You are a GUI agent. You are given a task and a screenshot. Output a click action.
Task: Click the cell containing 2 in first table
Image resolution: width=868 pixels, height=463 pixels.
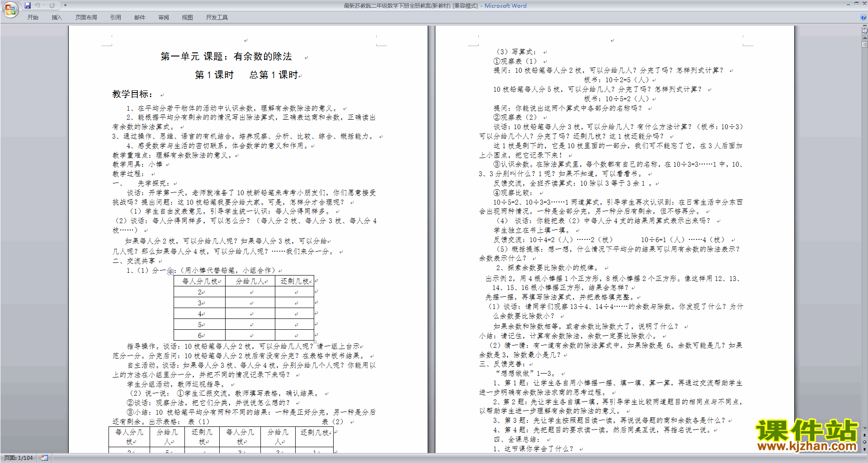coord(199,292)
